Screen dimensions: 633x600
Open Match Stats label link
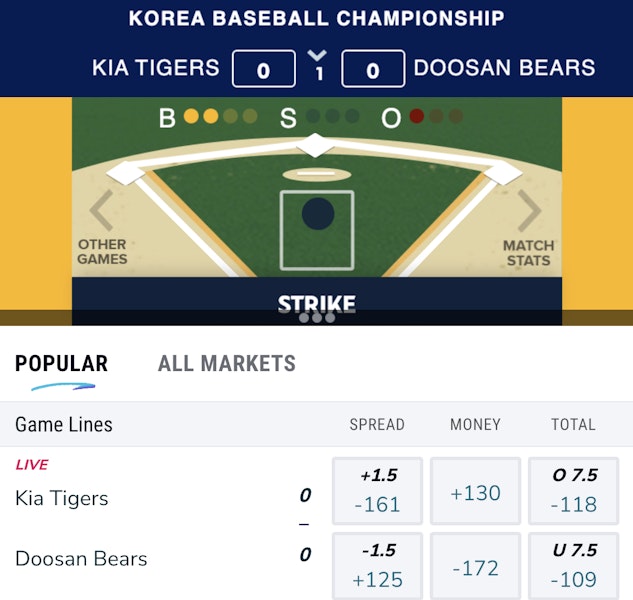(528, 253)
